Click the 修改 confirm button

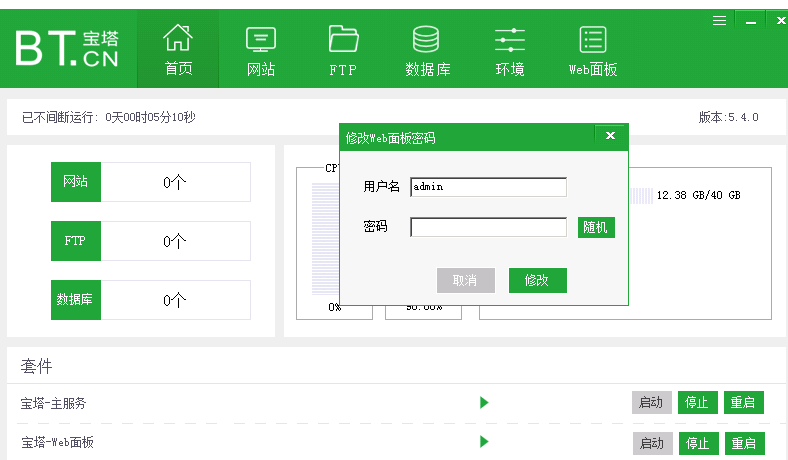click(x=537, y=280)
